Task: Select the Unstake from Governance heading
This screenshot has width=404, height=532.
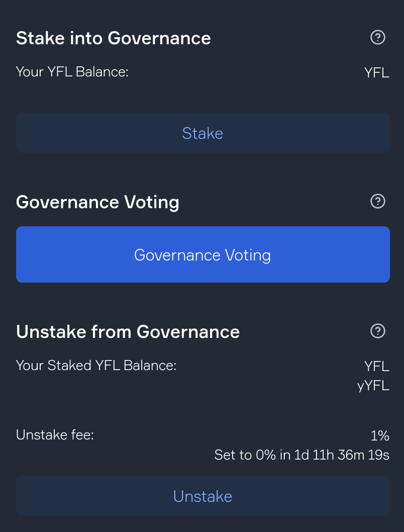Action: (128, 331)
